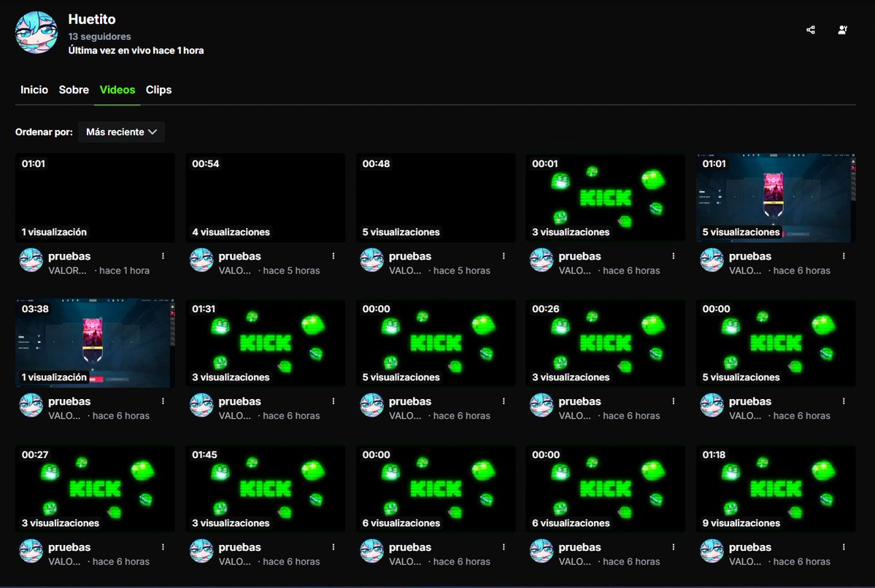Screen dimensions: 875x588
Task: Click channel avatar under the 01:18 video
Action: click(712, 552)
